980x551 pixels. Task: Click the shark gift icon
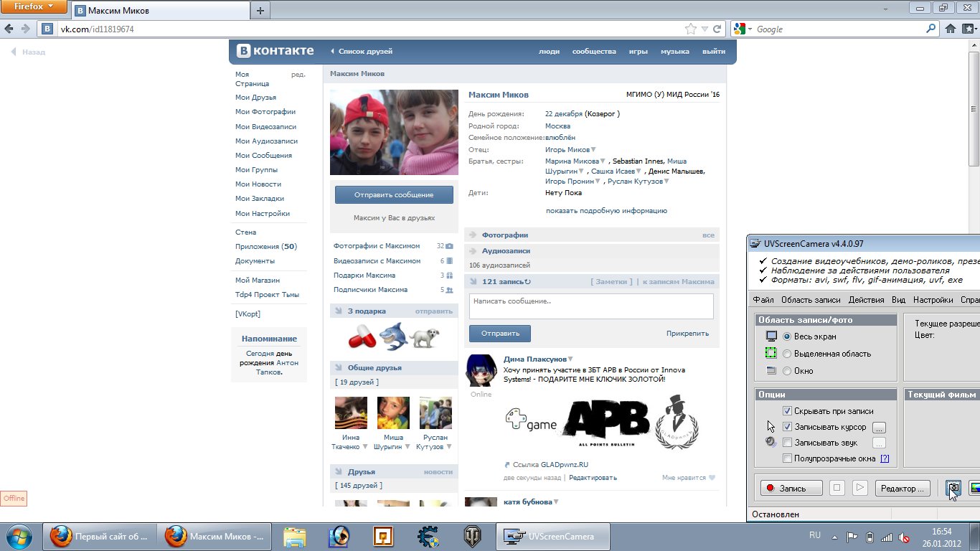(394, 336)
